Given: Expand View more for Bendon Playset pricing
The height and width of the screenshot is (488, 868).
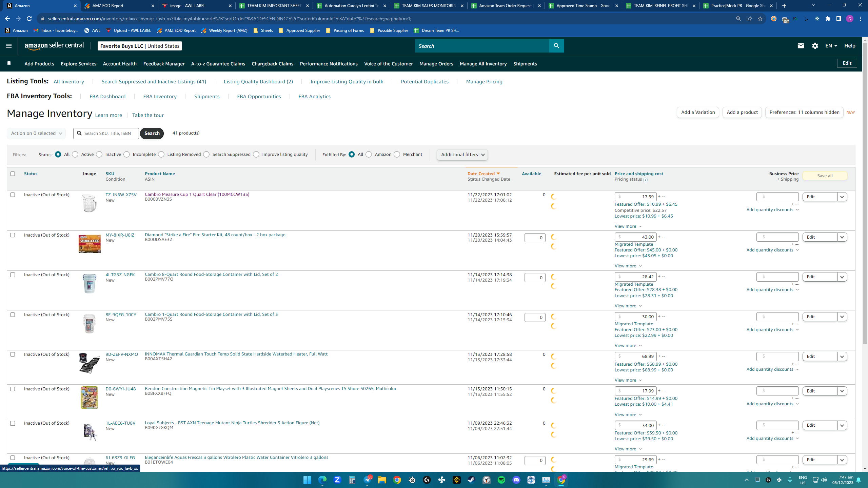Looking at the screenshot, I should tap(628, 415).
